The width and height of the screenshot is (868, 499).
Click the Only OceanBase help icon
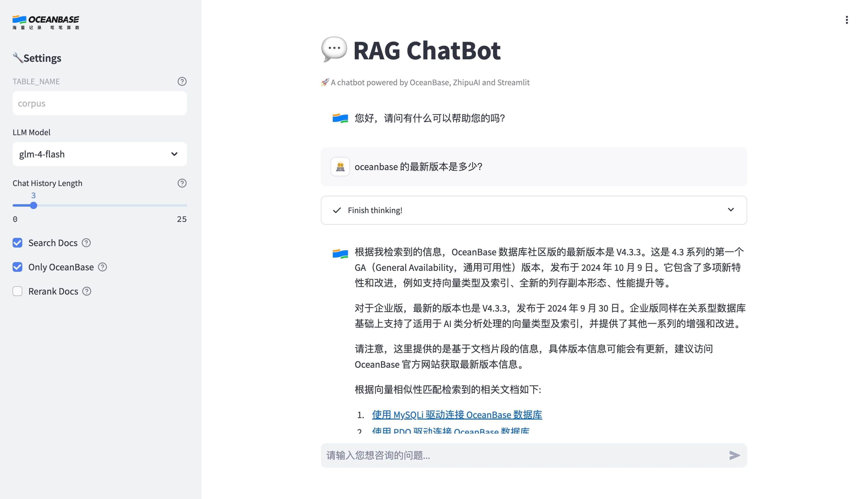pos(102,267)
